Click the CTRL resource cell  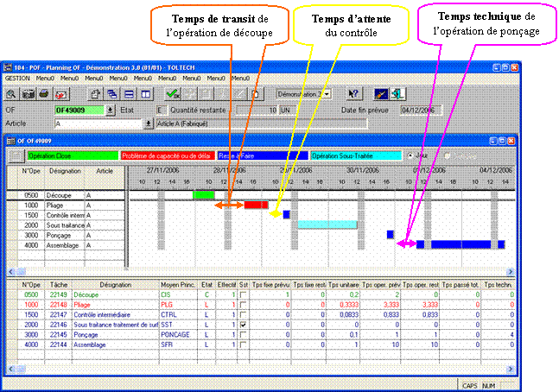click(x=178, y=314)
